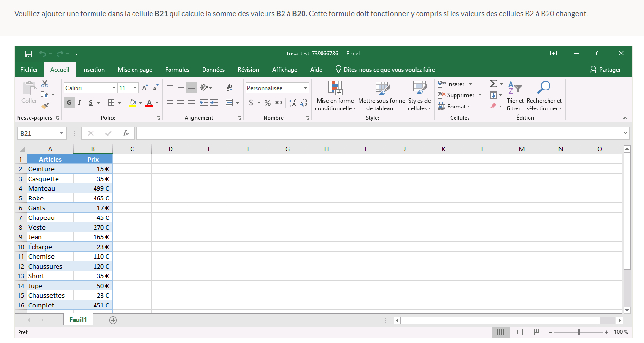Click in the formula bar input
Image resolution: width=644 pixels, height=343 pixels.
(x=380, y=133)
